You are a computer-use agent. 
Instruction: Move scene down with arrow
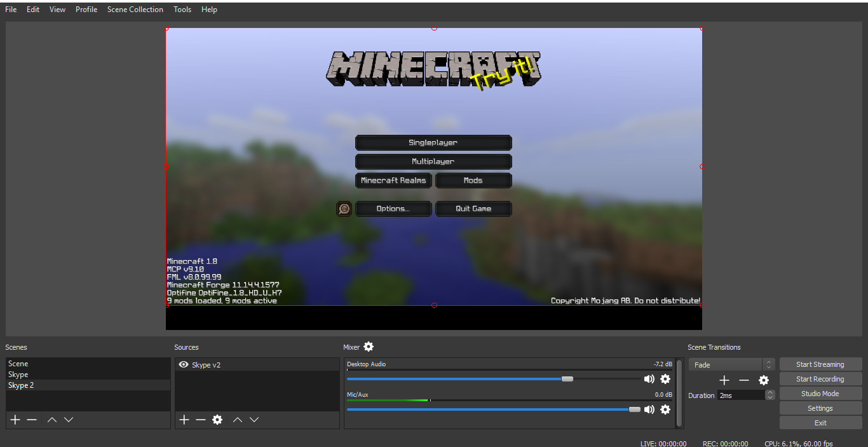[x=69, y=420]
